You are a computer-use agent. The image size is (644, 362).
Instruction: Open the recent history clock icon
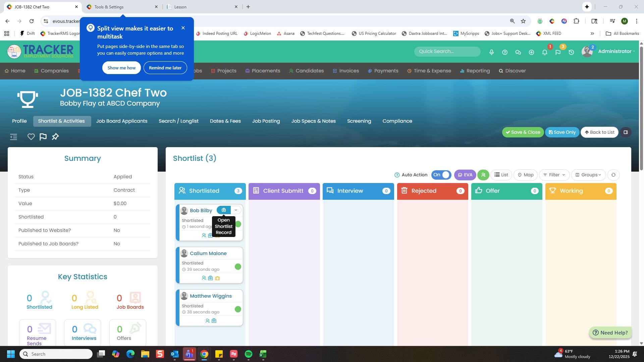[571, 52]
